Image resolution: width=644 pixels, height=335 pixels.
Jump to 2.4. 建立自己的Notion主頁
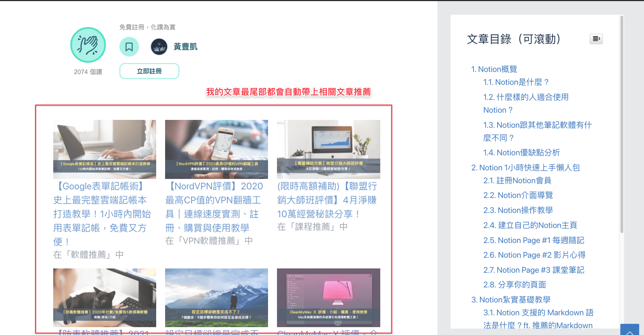pos(530,225)
